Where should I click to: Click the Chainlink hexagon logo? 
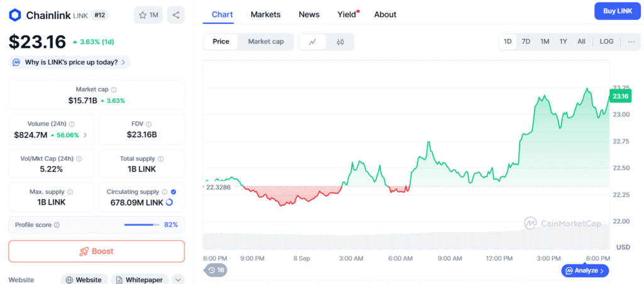tap(15, 15)
